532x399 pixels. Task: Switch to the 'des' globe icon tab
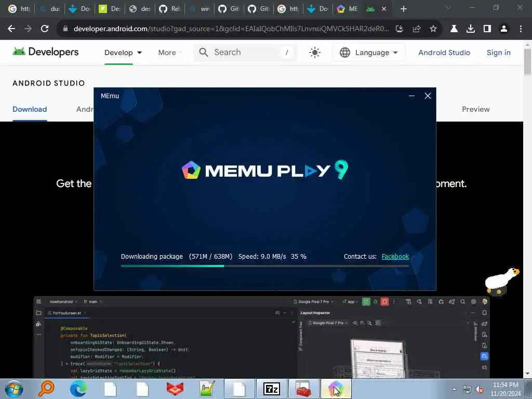pos(139,9)
